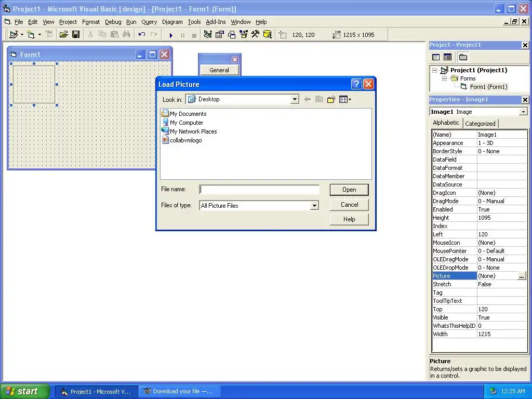Open the Form Layout Window toolbar icon
The image size is (532, 399).
coord(232,34)
